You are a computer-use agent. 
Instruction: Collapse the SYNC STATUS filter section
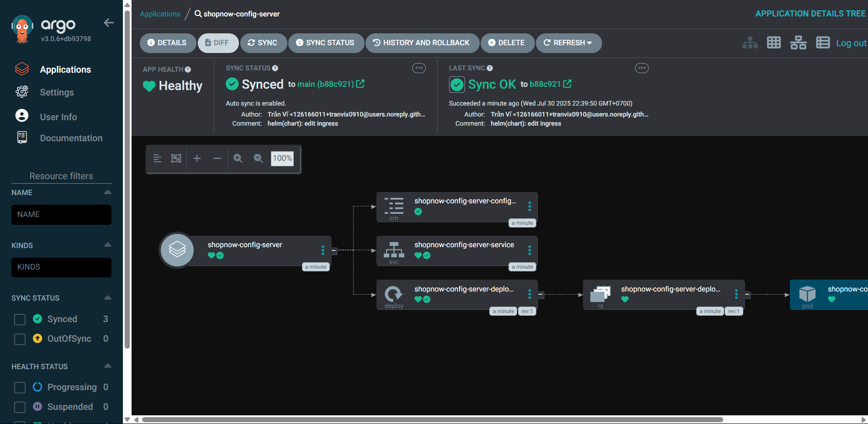click(107, 298)
